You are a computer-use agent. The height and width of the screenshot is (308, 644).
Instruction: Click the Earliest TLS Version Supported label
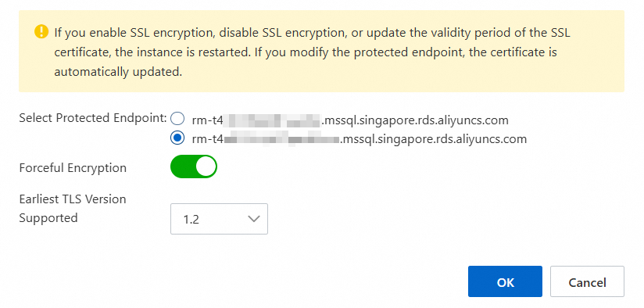coord(73,208)
